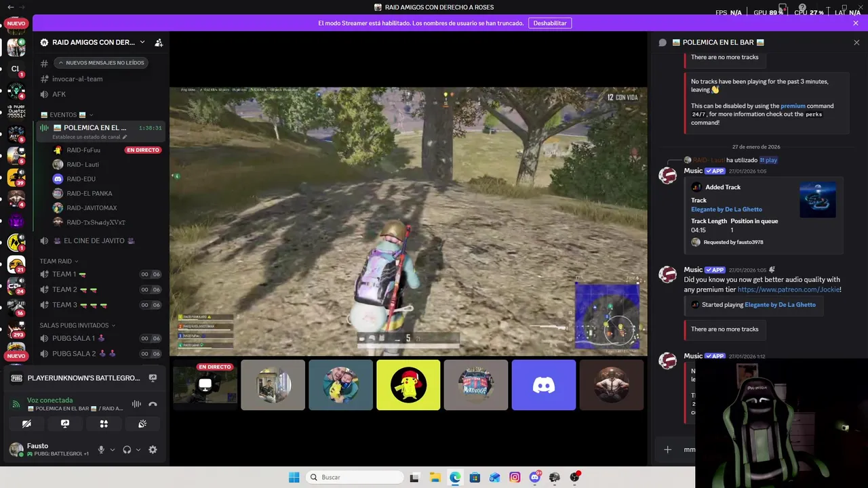Viewport: 868px width, 488px height.
Task: Open noise suppression waveform icon
Action: [136, 404]
